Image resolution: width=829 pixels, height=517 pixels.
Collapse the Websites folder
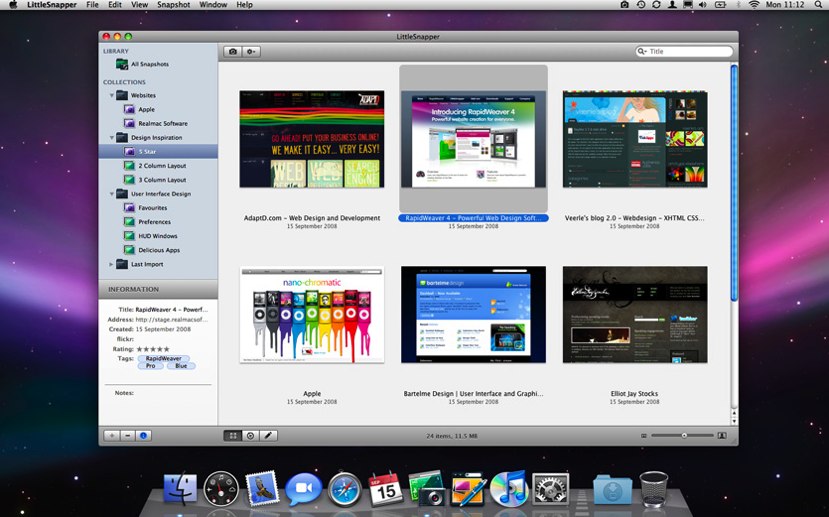coord(112,95)
